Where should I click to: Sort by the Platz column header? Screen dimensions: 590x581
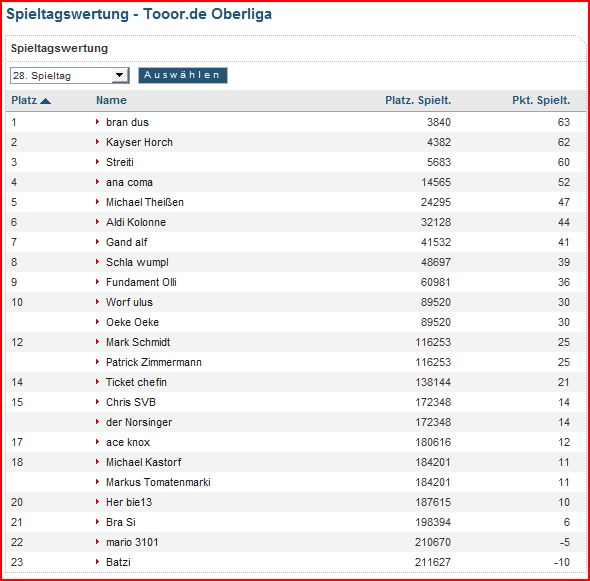24,100
